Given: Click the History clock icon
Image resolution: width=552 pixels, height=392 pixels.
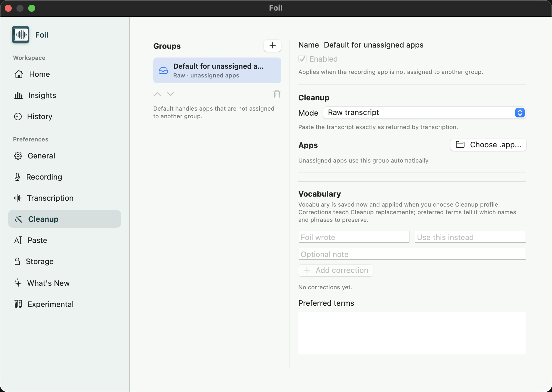Looking at the screenshot, I should tap(18, 116).
